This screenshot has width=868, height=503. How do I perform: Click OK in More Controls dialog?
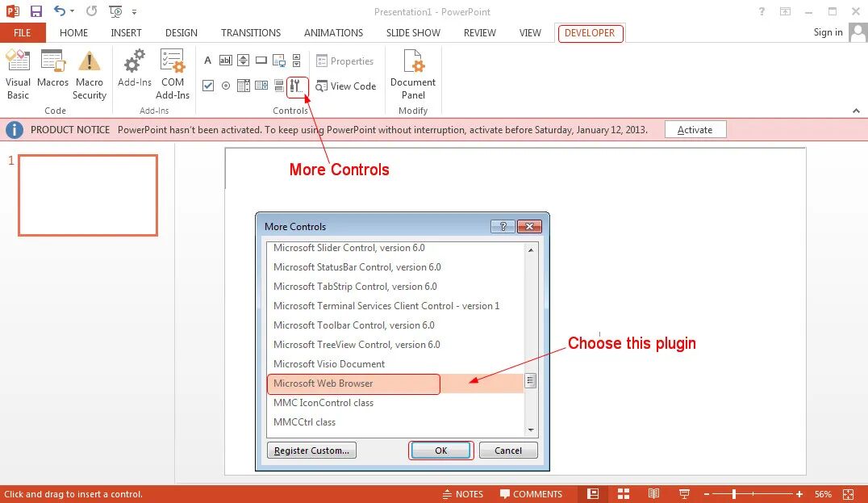pyautogui.click(x=440, y=451)
